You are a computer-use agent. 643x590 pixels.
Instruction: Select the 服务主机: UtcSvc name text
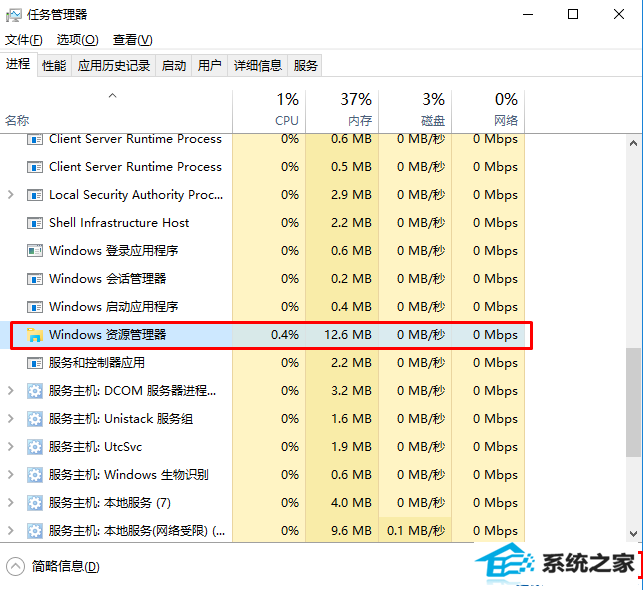click(x=96, y=446)
